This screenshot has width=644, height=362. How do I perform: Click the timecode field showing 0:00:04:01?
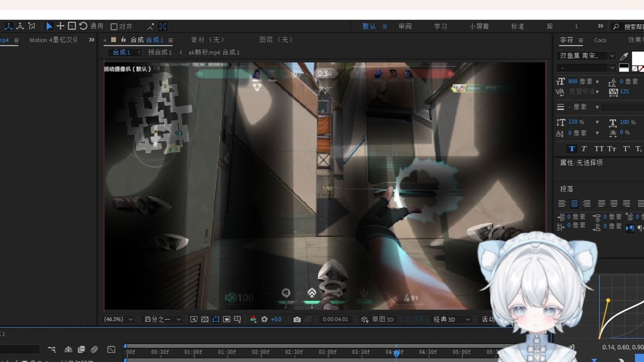(335, 319)
